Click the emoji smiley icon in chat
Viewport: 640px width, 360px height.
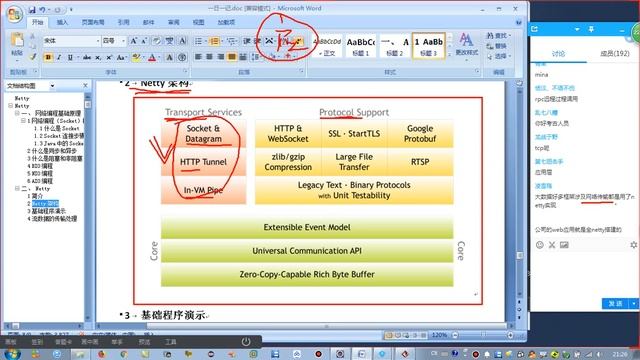click(x=540, y=245)
